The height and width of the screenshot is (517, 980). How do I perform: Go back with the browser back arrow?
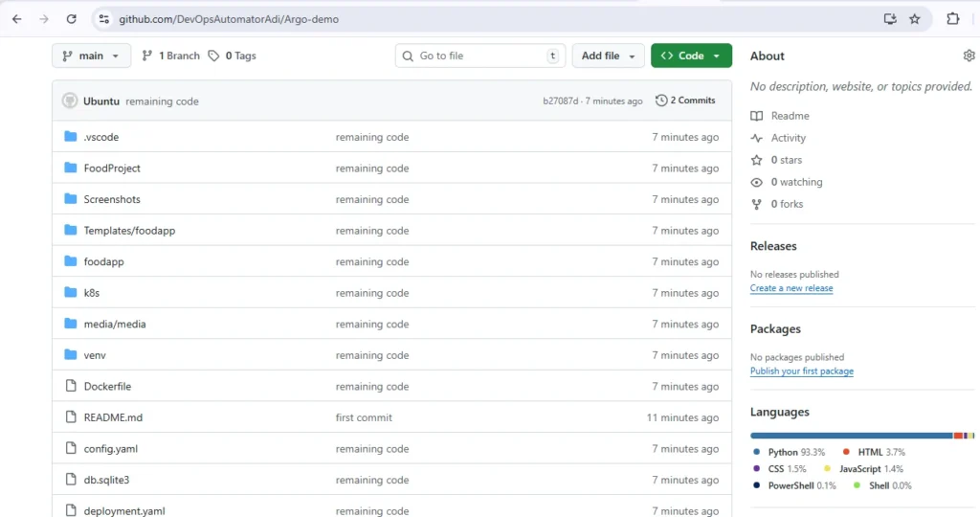pyautogui.click(x=16, y=19)
